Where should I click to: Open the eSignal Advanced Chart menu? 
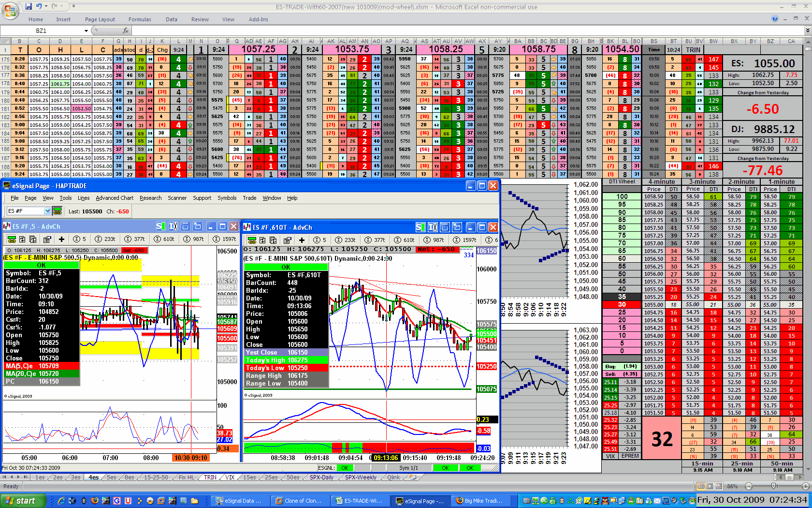coord(115,198)
